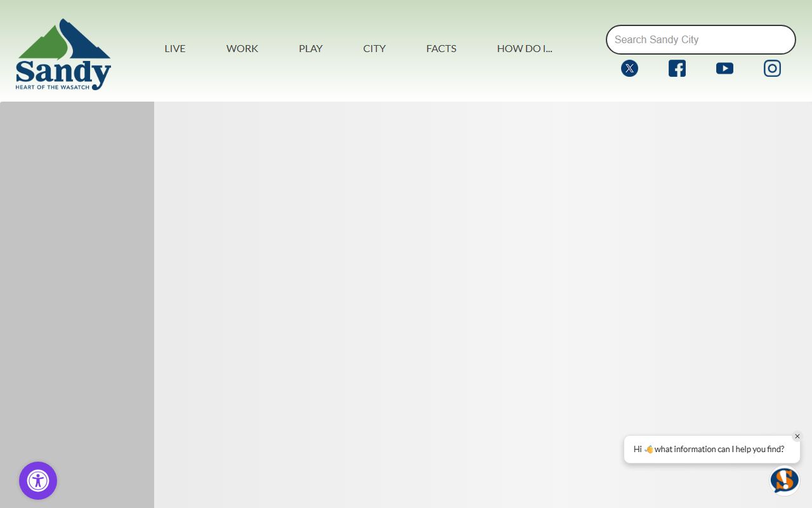This screenshot has height=508, width=812.
Task: Click the dark gray left sidebar panel
Action: (77, 286)
